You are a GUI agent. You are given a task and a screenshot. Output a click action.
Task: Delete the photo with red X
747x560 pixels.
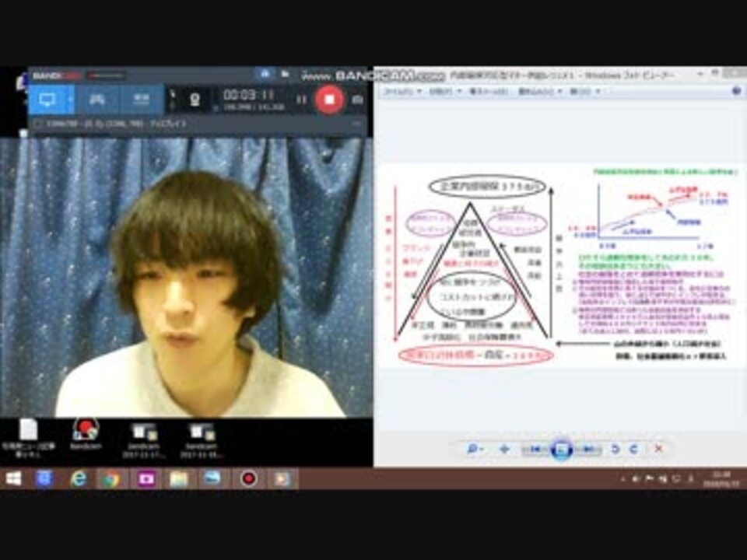tap(659, 449)
